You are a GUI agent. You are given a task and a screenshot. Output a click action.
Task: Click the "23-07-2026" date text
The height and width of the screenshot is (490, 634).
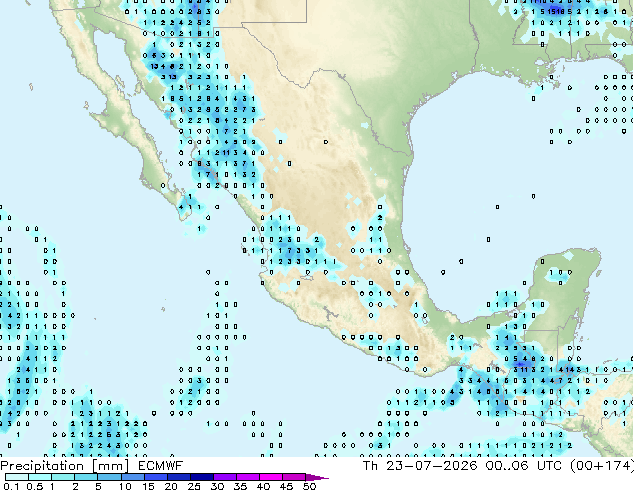tap(431, 466)
